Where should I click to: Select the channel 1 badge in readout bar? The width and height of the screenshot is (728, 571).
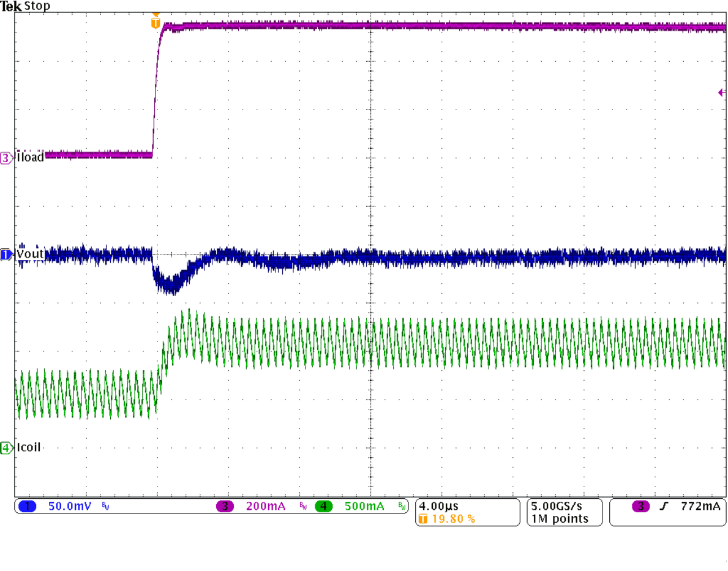(x=27, y=507)
